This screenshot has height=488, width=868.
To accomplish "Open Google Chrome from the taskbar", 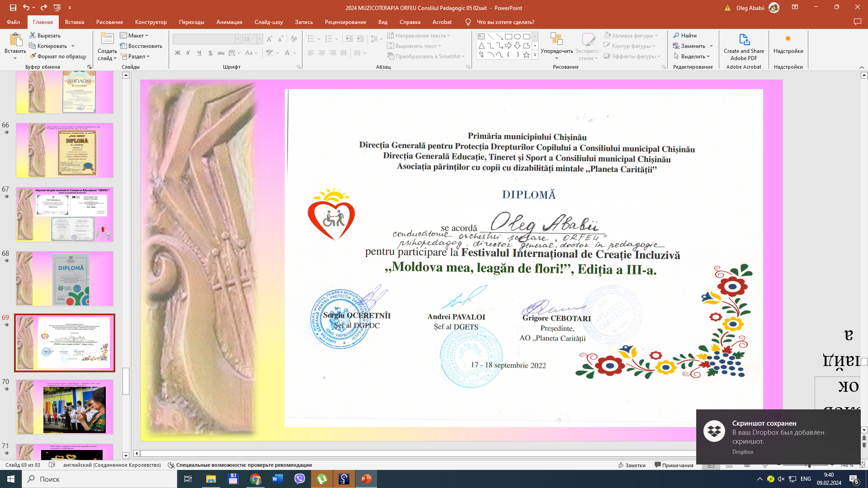I will (x=255, y=479).
